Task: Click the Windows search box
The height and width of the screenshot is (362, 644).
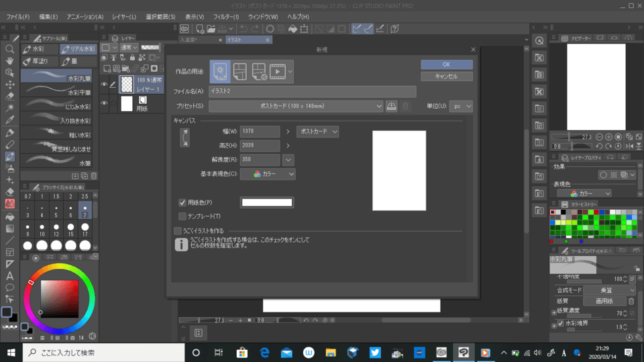Action: point(103,353)
